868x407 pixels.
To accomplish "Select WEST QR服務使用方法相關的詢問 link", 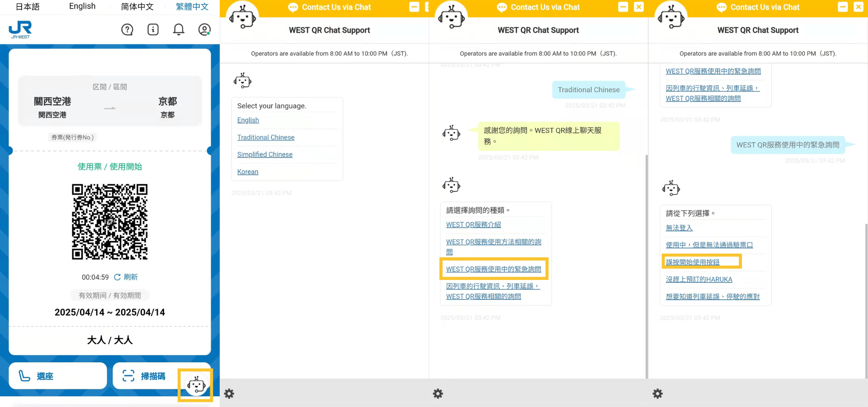I will pyautogui.click(x=494, y=247).
